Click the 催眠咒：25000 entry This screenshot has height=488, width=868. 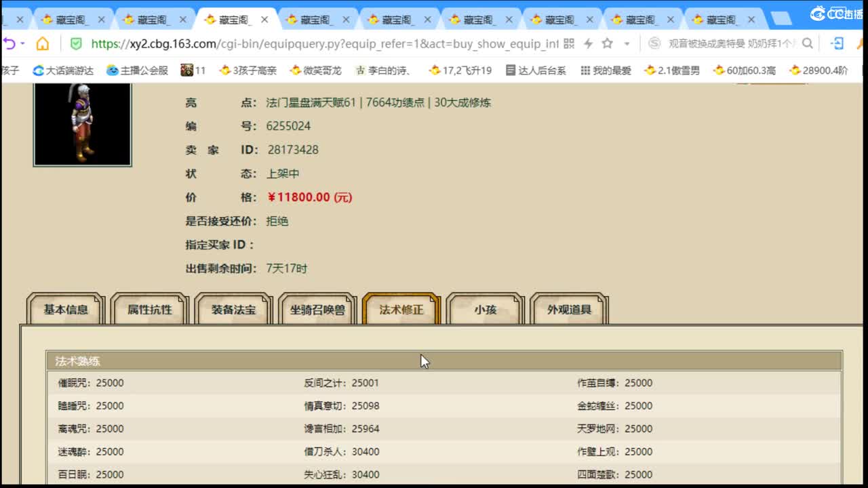point(91,383)
